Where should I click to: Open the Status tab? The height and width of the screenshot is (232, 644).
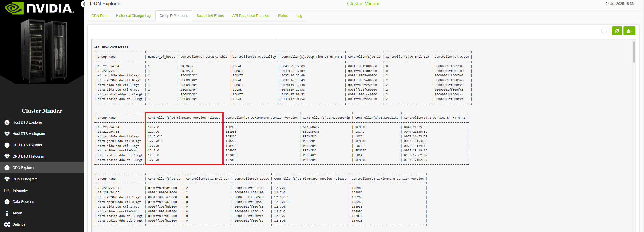283,16
